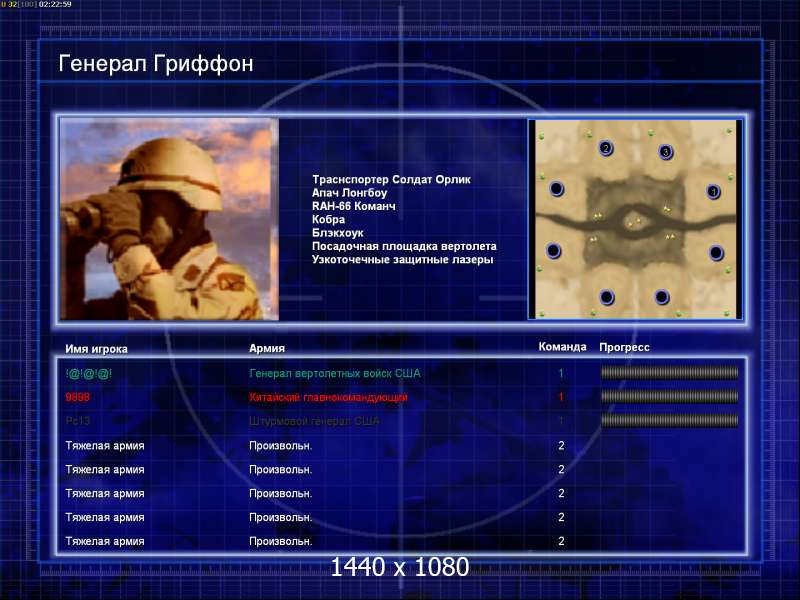Click the 'Имя игрока' column header
The image size is (800, 600).
tap(96, 349)
